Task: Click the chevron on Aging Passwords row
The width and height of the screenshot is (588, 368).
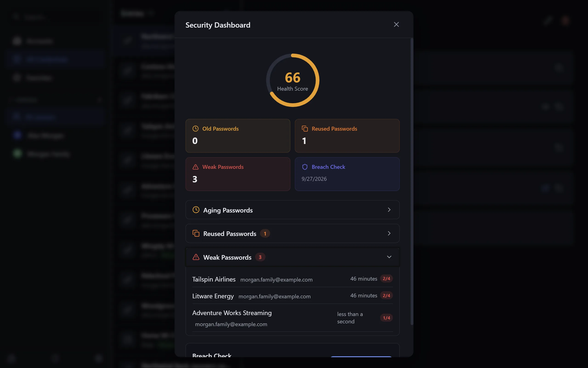Action: 389,210
